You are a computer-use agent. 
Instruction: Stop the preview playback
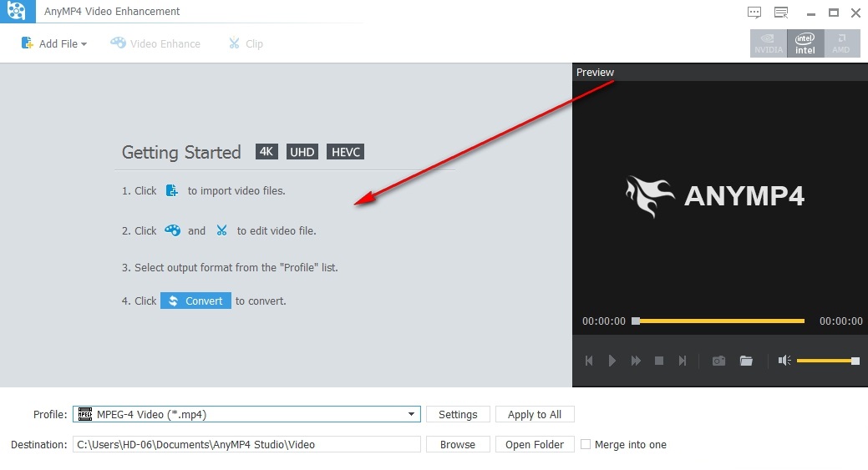point(659,361)
